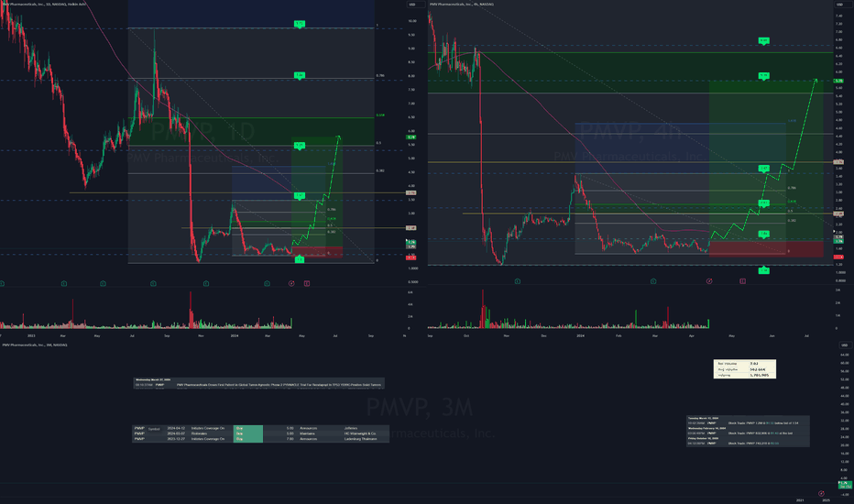Click the Dec label on the 4h time axis
Screen dimensions: 854x504
click(x=543, y=335)
